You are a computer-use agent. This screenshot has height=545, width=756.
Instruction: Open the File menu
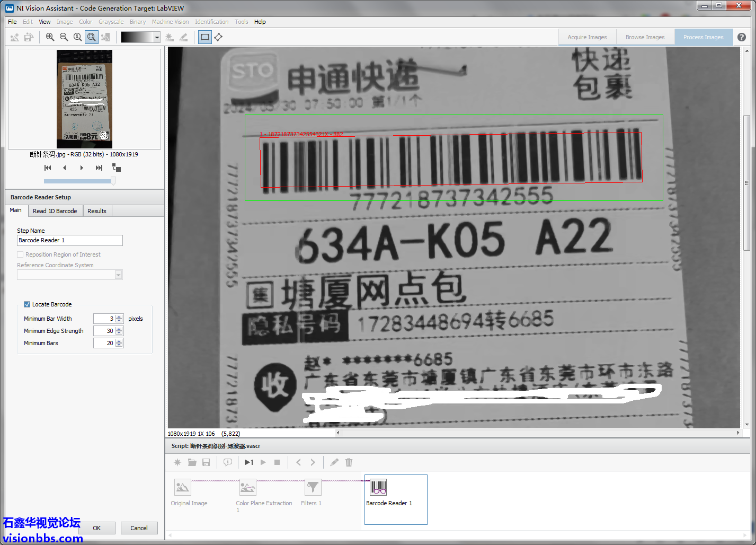12,22
